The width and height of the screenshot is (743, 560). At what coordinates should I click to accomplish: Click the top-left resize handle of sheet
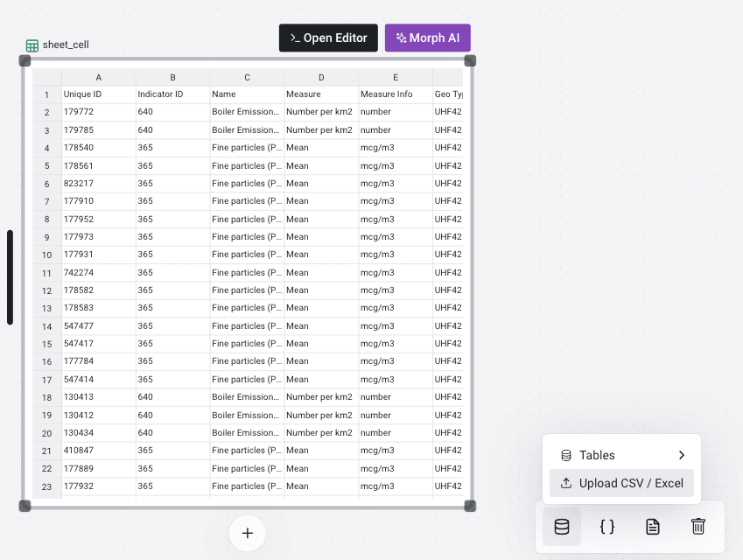25,60
